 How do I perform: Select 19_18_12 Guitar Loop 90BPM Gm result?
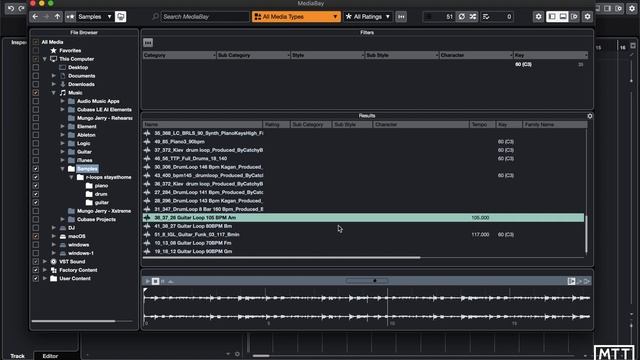pos(193,251)
